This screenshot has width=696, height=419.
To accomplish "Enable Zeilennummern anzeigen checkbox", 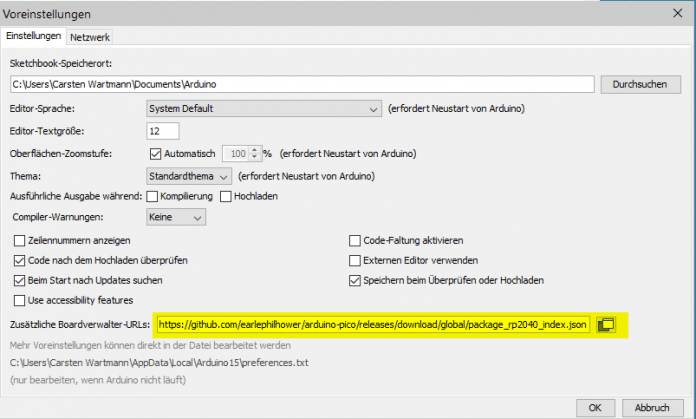I will (x=21, y=240).
